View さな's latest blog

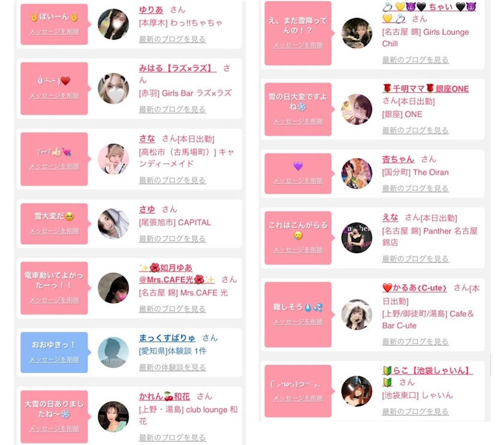coord(172,180)
